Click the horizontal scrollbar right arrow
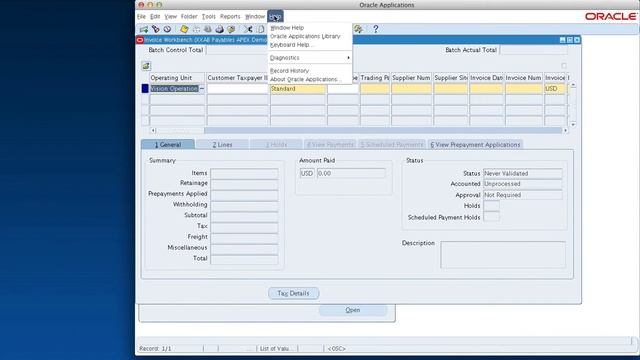640x360 pixels. (565, 131)
